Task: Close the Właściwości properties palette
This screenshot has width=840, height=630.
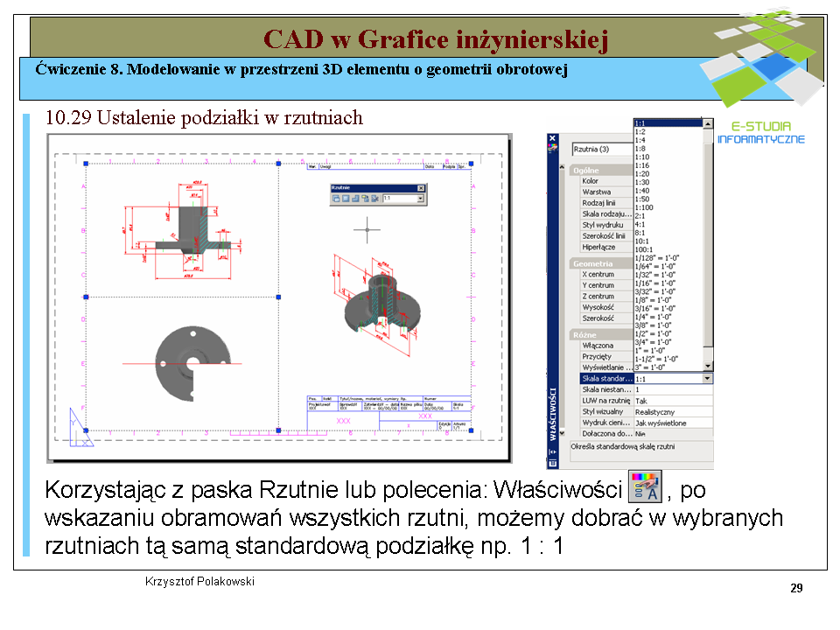Action: [x=553, y=138]
